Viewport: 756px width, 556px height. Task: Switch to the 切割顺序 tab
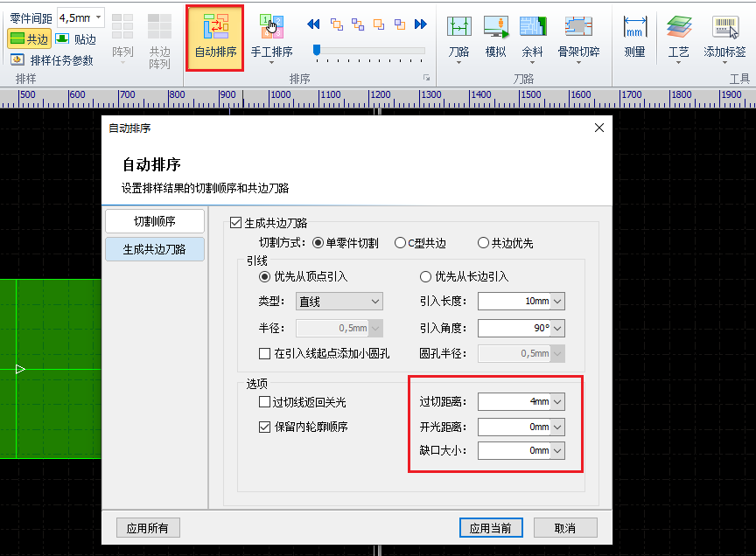pos(154,221)
